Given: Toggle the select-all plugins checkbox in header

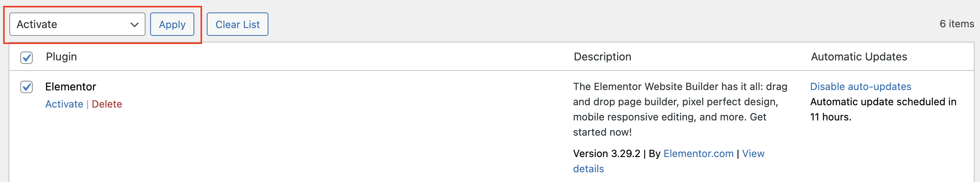Looking at the screenshot, I should click(27, 58).
